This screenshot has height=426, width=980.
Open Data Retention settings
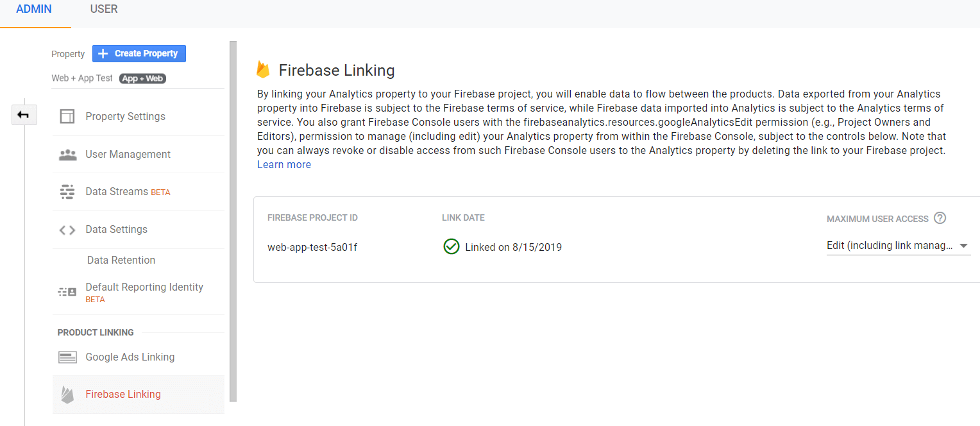[121, 260]
